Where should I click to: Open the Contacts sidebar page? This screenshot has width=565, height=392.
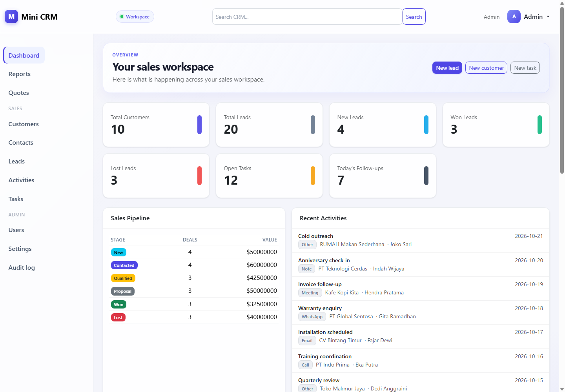coord(21,143)
